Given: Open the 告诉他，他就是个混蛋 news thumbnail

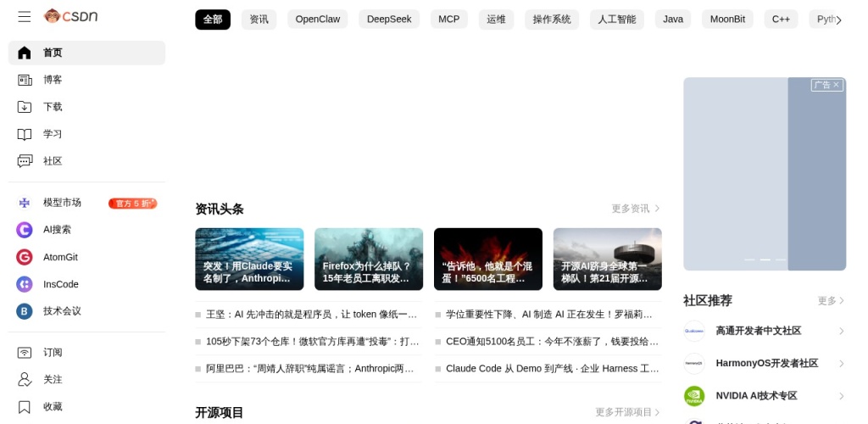Looking at the screenshot, I should click(x=488, y=259).
